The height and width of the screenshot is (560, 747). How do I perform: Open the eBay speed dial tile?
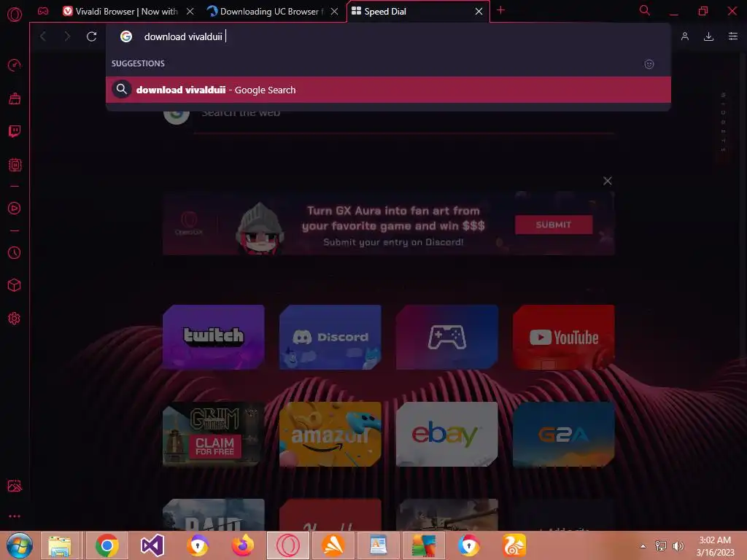(x=447, y=435)
